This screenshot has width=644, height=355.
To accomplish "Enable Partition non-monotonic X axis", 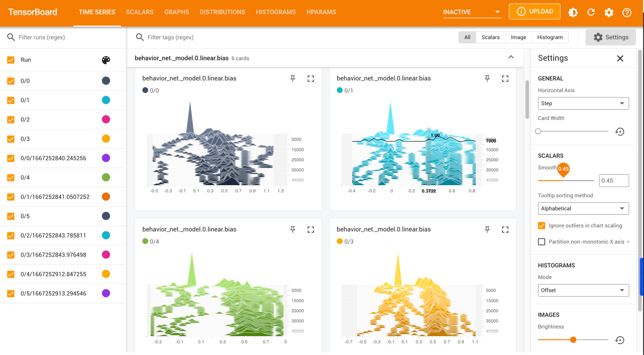I will (542, 242).
